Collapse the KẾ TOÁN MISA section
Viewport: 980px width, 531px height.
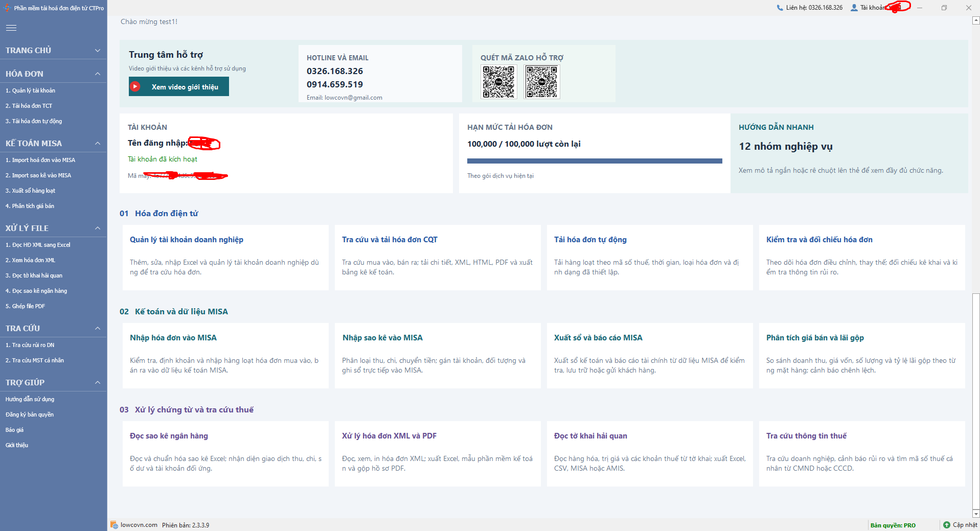coord(98,143)
